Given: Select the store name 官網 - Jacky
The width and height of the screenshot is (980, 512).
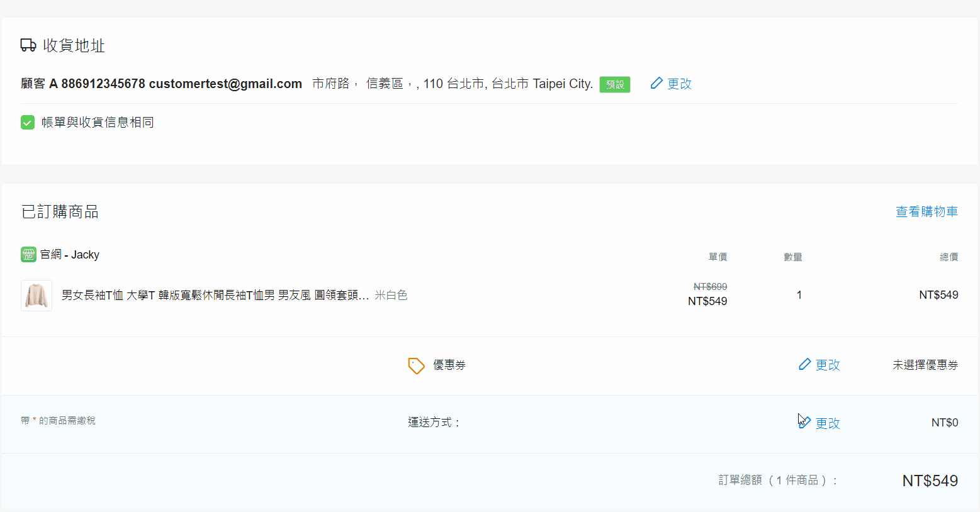Looking at the screenshot, I should tap(70, 255).
